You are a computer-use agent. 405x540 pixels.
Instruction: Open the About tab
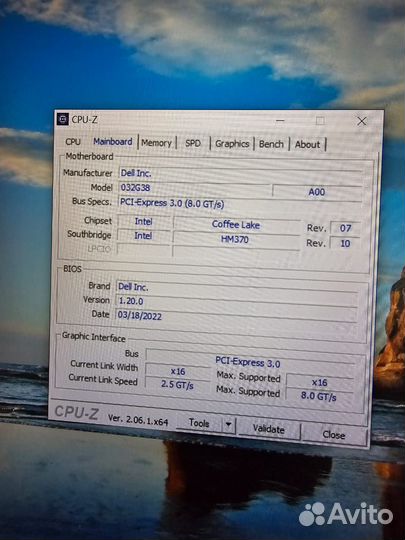tap(308, 144)
